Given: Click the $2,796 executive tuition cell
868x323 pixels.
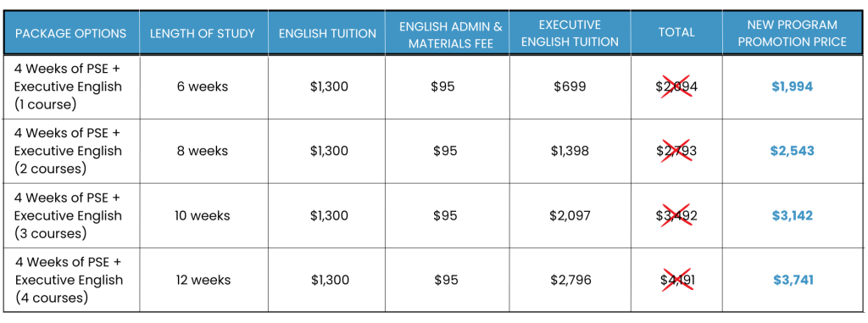Looking at the screenshot, I should (x=570, y=280).
